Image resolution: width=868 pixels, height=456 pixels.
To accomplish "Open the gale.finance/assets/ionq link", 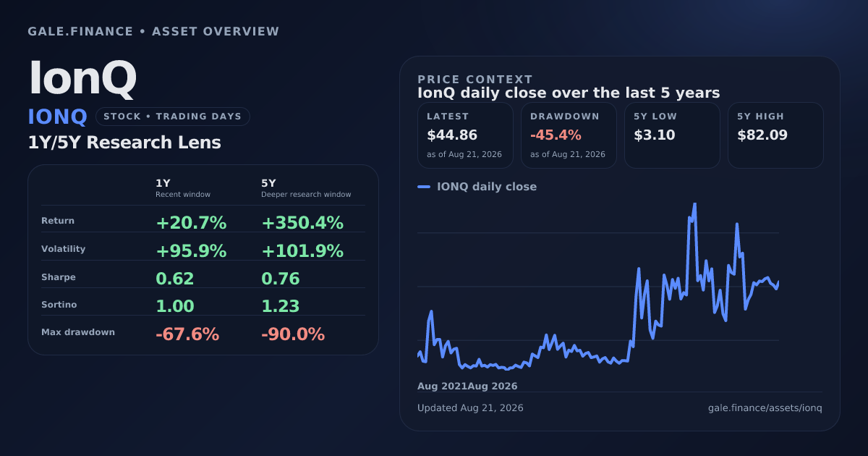I will (x=765, y=408).
